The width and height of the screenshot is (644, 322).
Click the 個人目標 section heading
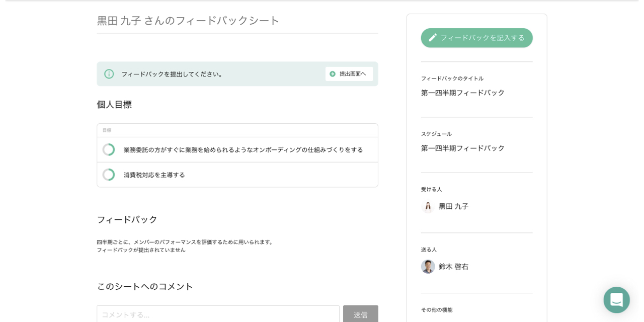coord(114,105)
